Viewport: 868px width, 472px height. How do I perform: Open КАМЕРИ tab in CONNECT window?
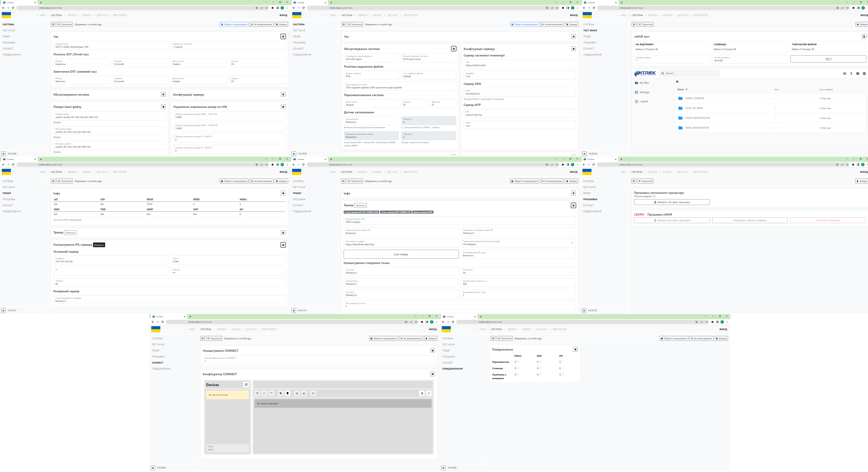(x=236, y=329)
